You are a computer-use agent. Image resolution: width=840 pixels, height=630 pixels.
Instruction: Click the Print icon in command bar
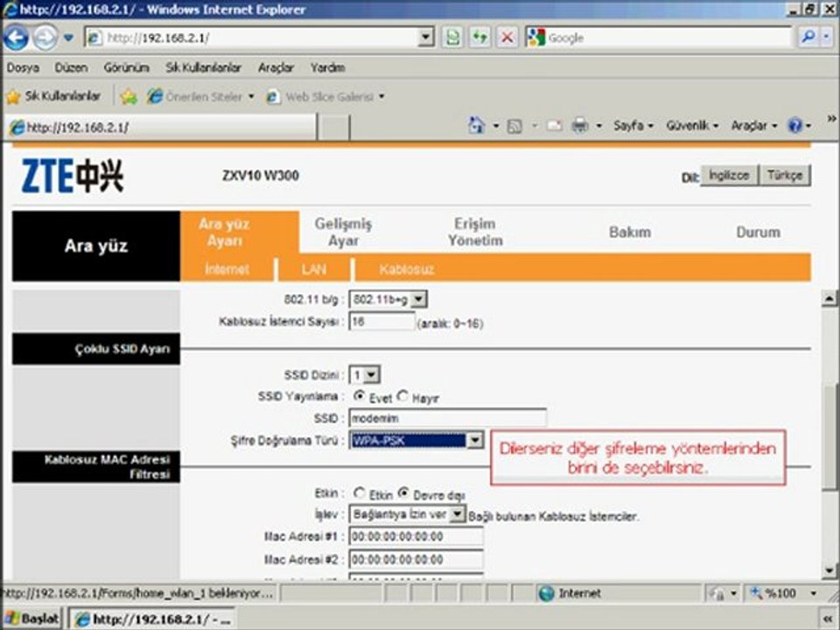tap(580, 126)
